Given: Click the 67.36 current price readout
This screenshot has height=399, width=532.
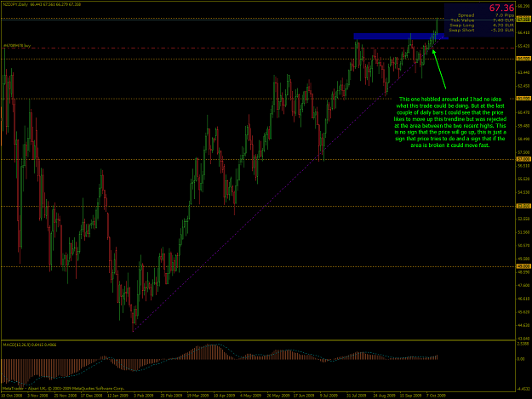Looking at the screenshot, I should [x=501, y=9].
